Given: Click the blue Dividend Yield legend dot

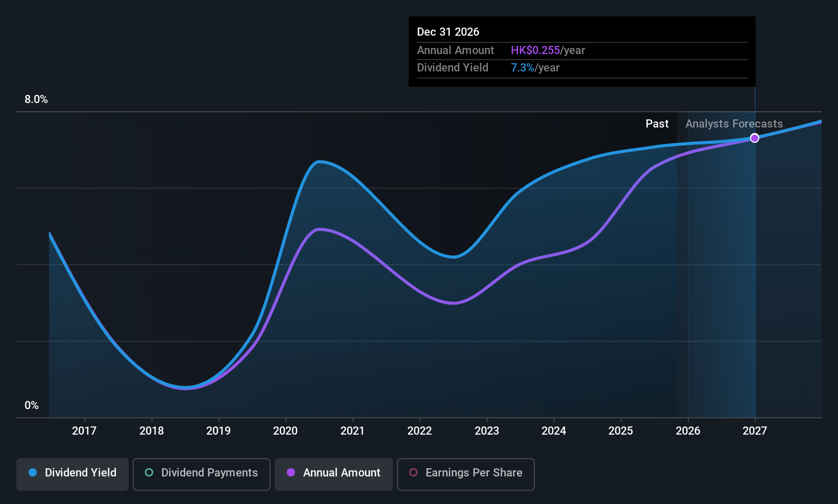Looking at the screenshot, I should (x=32, y=473).
